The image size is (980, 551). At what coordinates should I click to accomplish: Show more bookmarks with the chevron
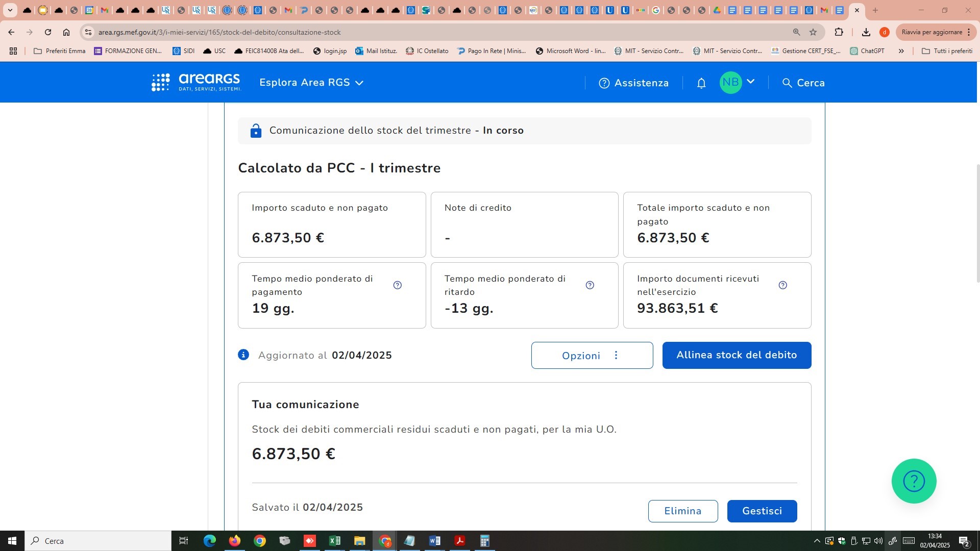(901, 51)
